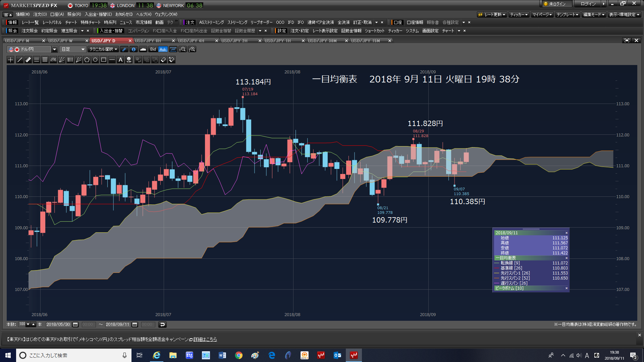The width and height of the screenshot is (644, 362).
Task: Open the 情報(M) menu
Action: click(23, 14)
